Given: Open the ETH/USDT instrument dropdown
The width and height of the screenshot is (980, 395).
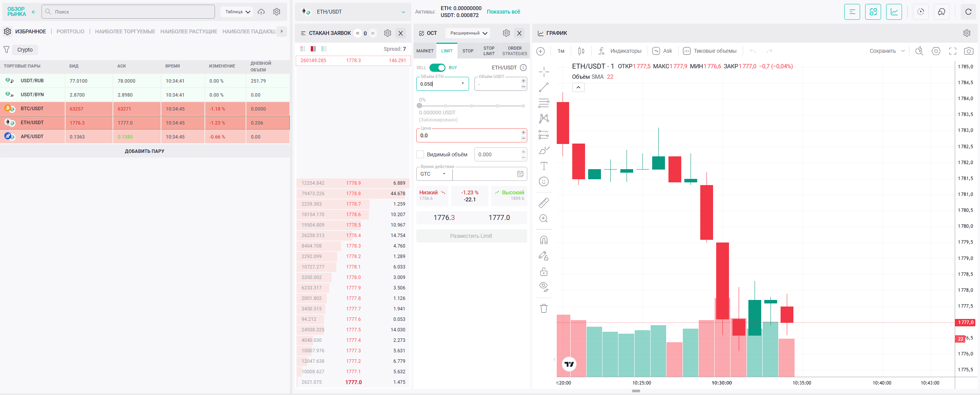Looking at the screenshot, I should click(353, 12).
